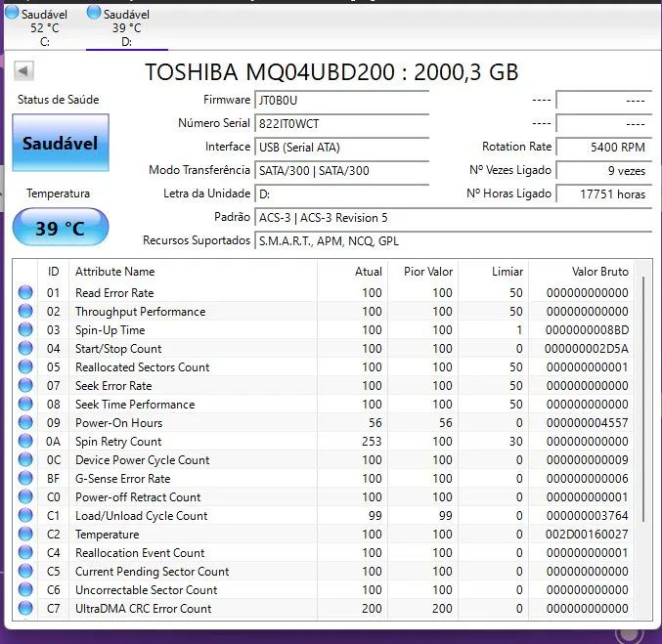Click the Pior Valor column header
Screen dimensions: 662x644
(423, 272)
